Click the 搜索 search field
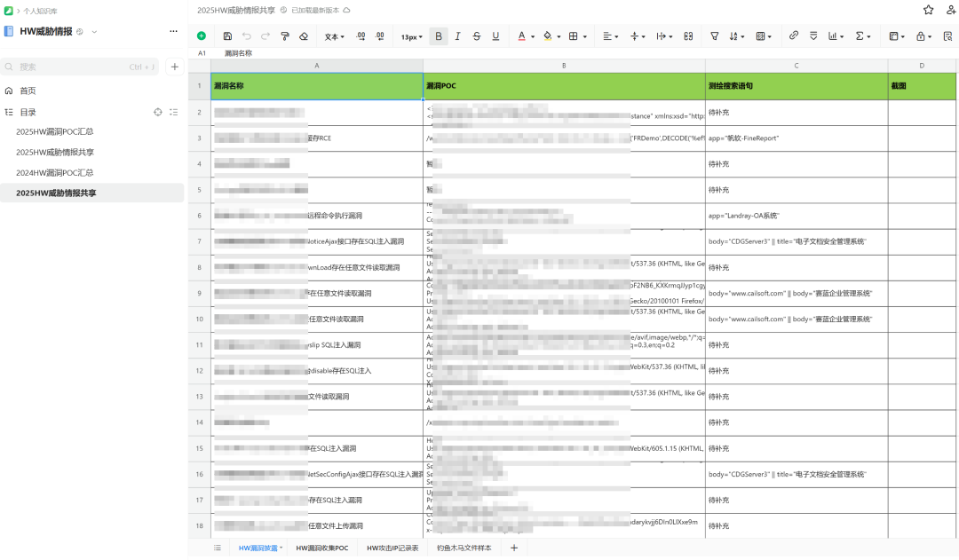 tap(80, 67)
